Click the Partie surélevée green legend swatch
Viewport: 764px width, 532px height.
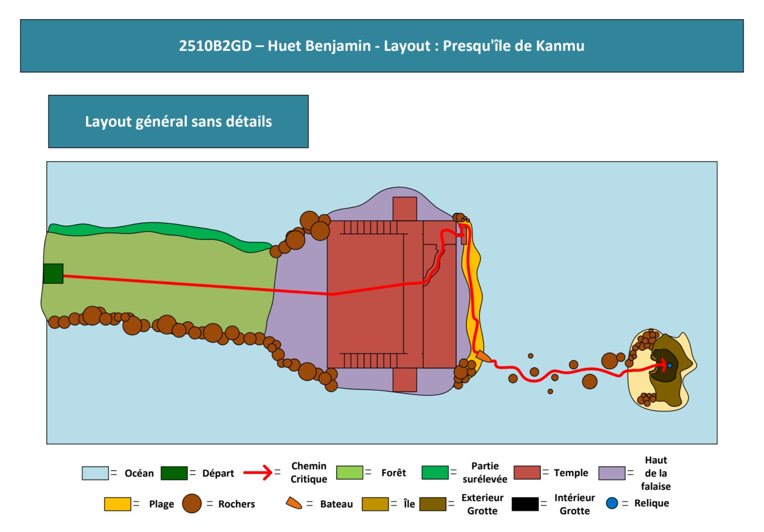[435, 473]
